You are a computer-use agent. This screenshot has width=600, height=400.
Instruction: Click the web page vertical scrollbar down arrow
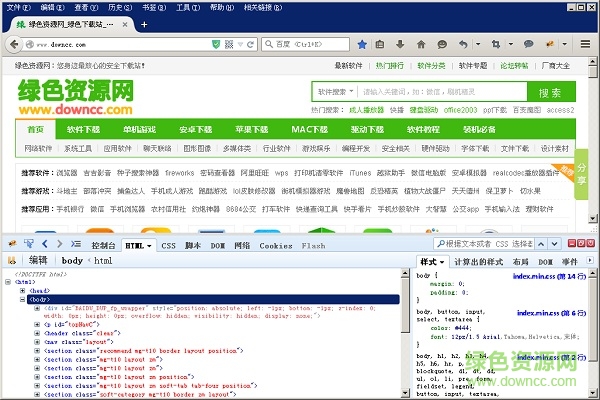point(593,218)
